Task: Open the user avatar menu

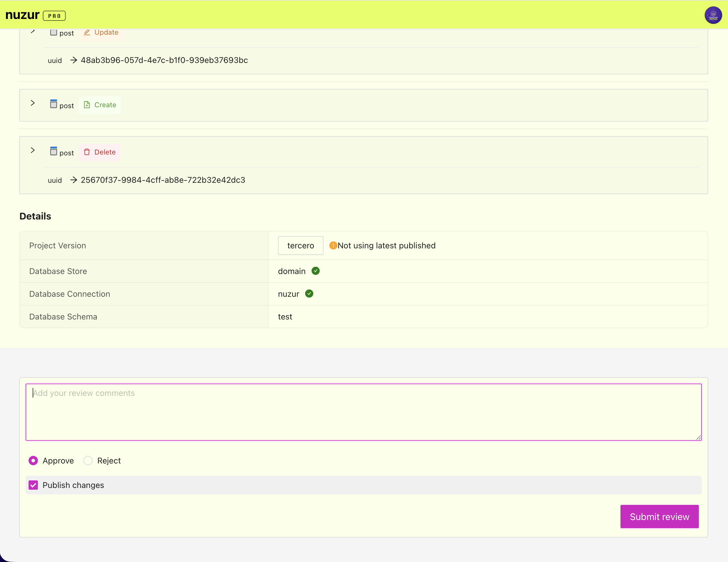Action: pyautogui.click(x=713, y=15)
